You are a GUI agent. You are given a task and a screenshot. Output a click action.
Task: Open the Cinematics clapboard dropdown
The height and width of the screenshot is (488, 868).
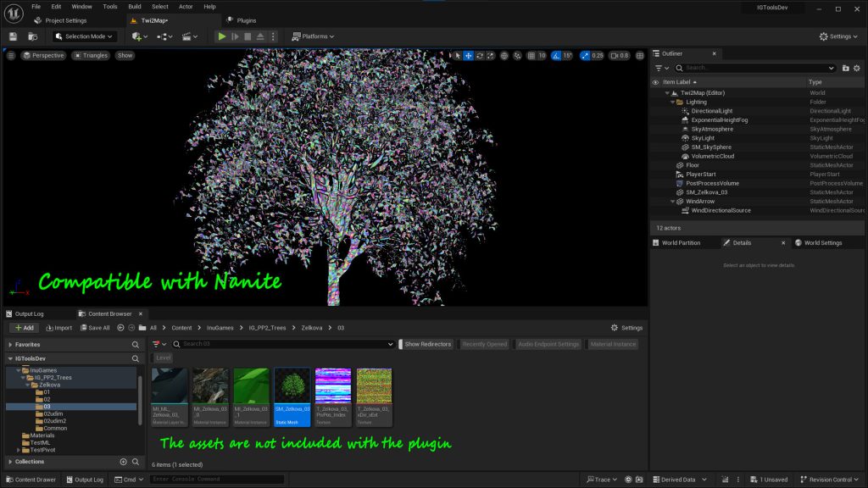click(x=189, y=36)
